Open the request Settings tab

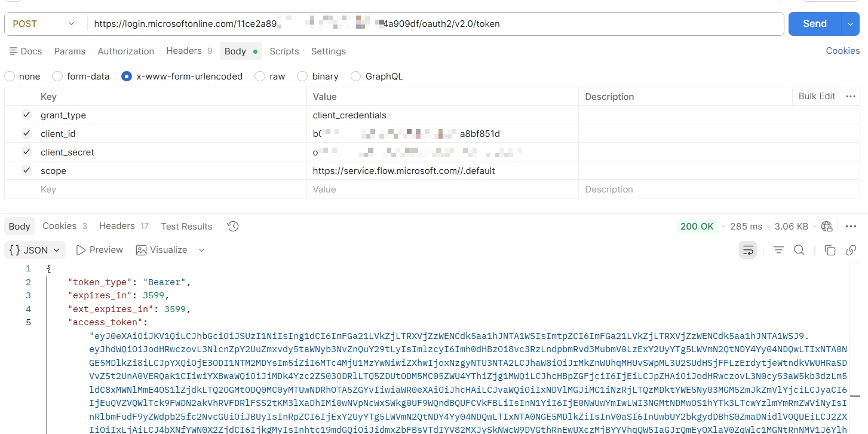[329, 51]
